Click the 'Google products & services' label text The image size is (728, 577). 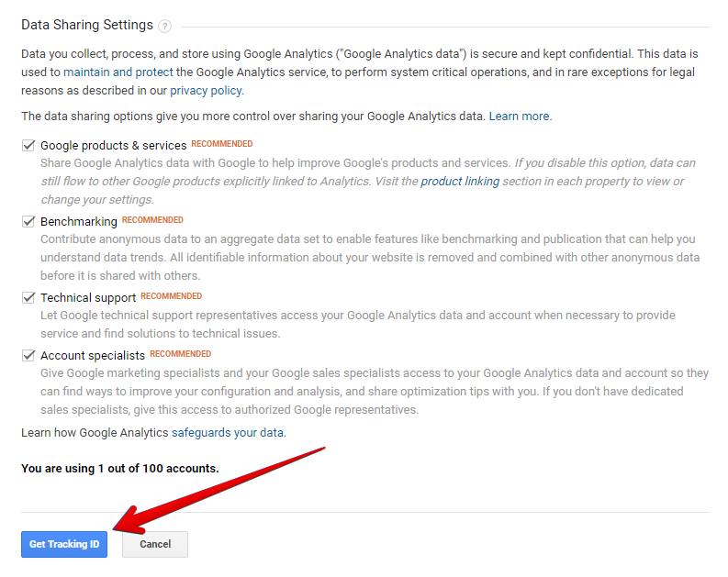[113, 146]
